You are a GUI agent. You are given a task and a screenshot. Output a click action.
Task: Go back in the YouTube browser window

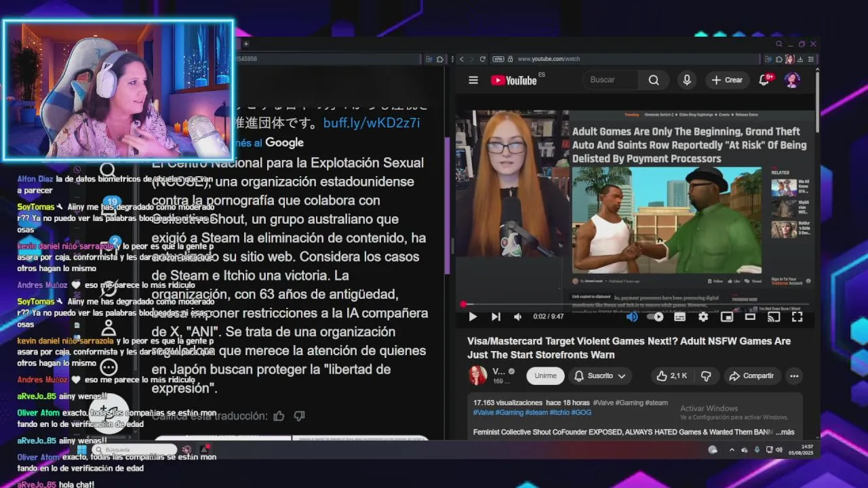click(462, 59)
